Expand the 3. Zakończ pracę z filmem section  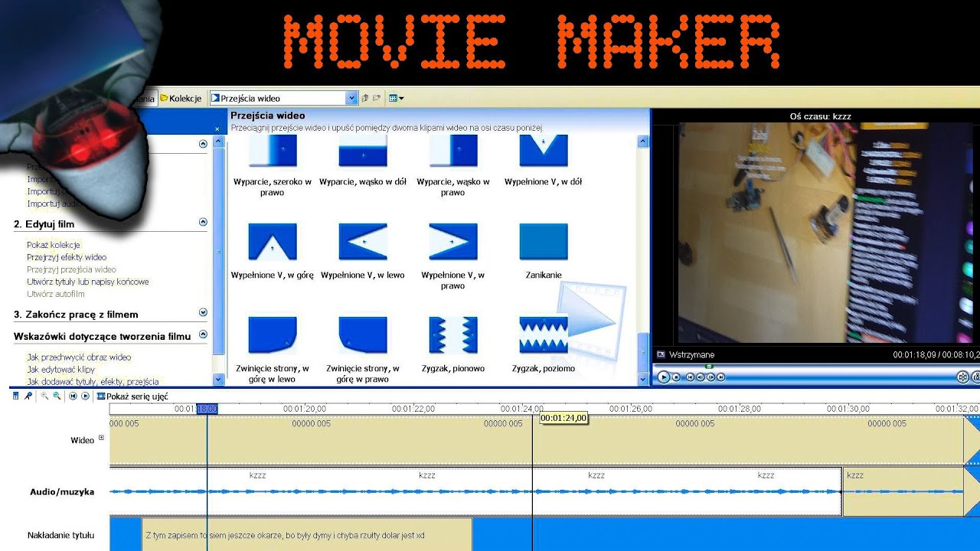[x=203, y=312]
